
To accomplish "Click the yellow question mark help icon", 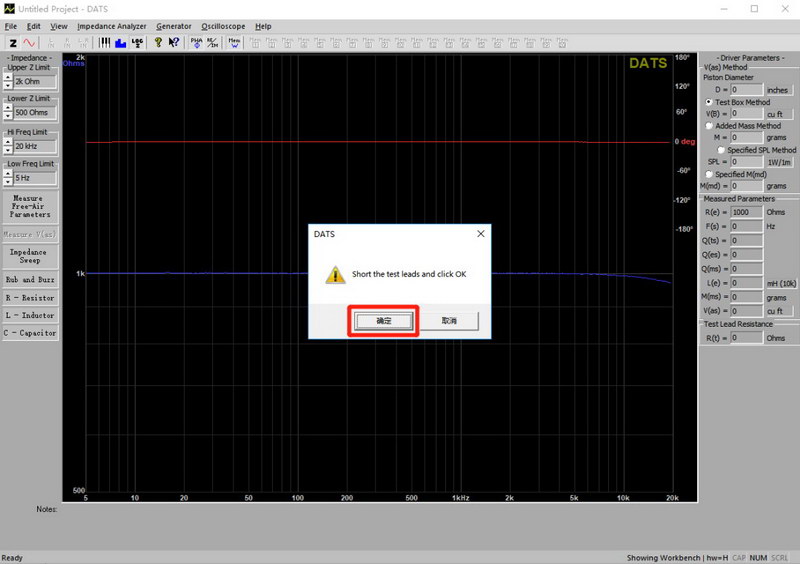I will [158, 43].
